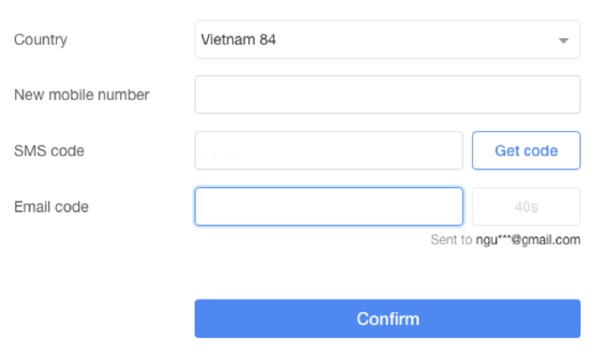The height and width of the screenshot is (363, 602).
Task: Click the New mobile number label
Action: click(x=81, y=95)
